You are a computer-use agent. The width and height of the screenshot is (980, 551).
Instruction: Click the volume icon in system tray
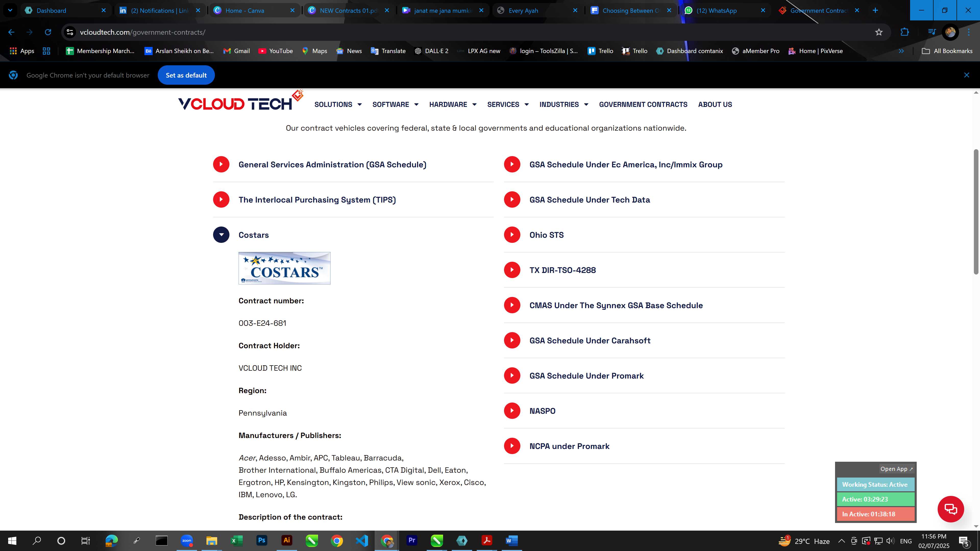pos(890,541)
